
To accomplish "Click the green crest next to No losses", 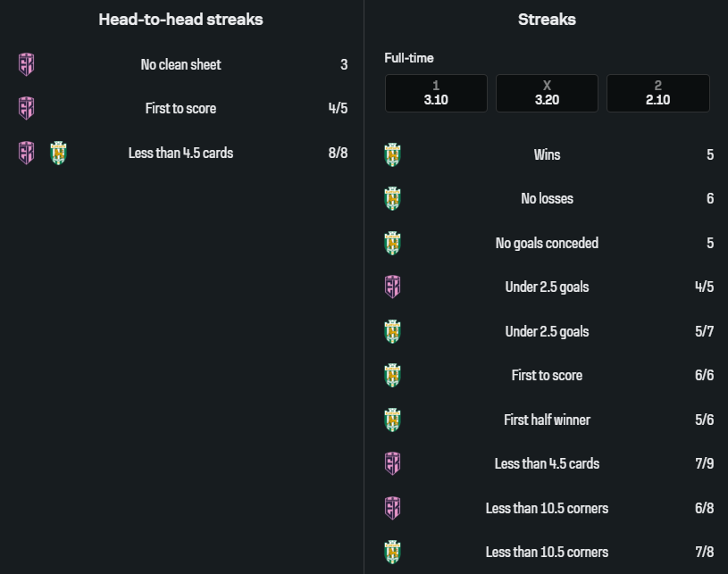I will coord(392,198).
